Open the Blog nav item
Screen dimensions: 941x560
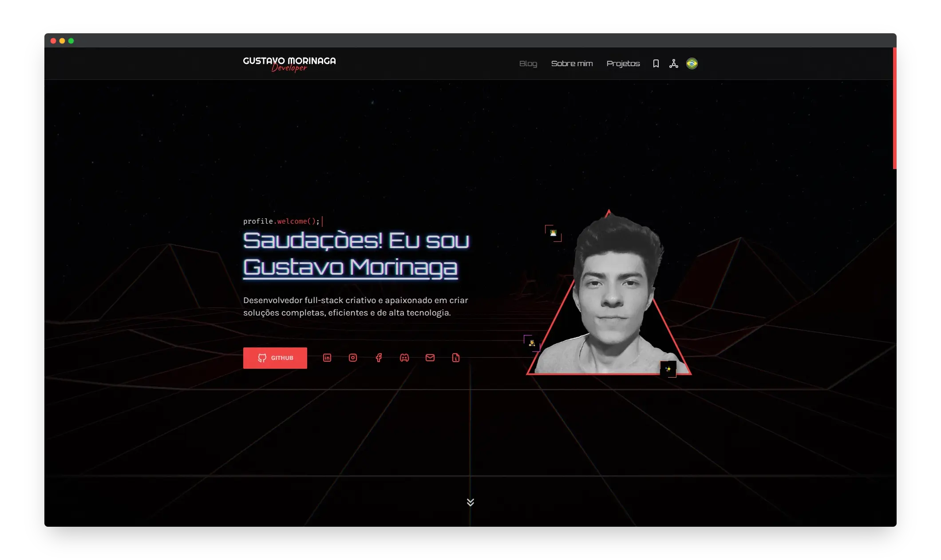528,63
